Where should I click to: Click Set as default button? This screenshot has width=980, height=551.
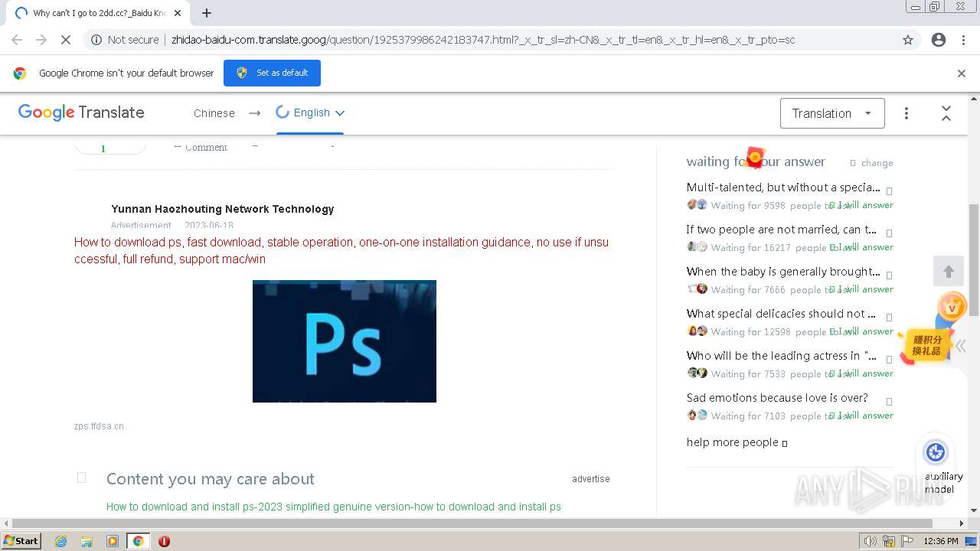(x=272, y=73)
